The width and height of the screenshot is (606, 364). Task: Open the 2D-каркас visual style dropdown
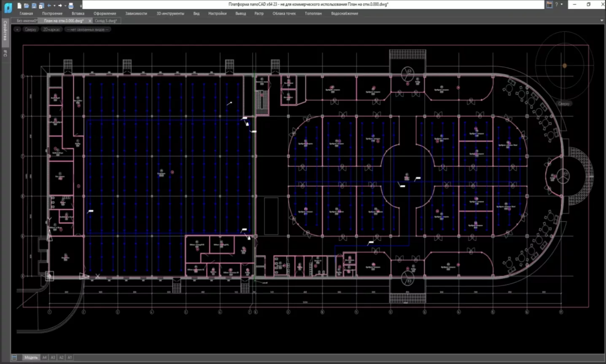[51, 29]
